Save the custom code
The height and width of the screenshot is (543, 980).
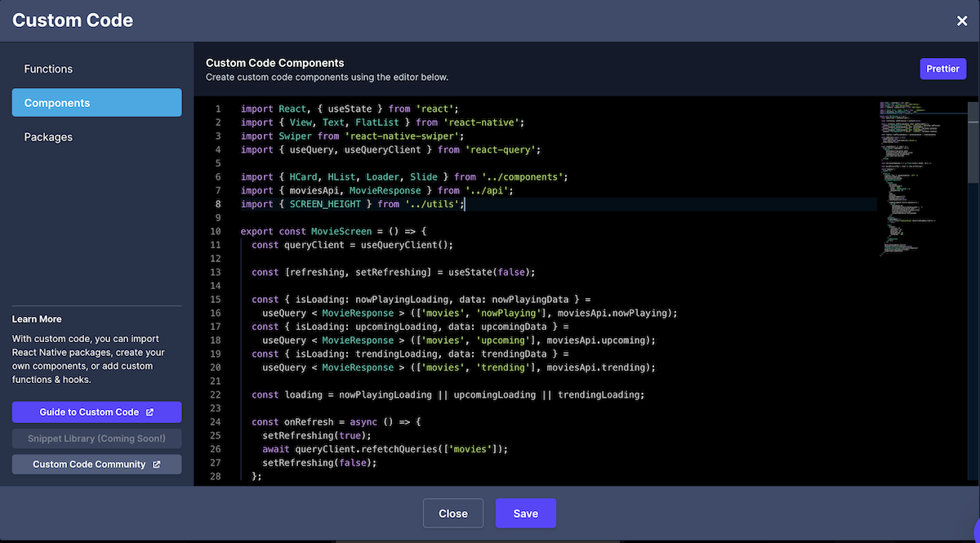tap(526, 514)
